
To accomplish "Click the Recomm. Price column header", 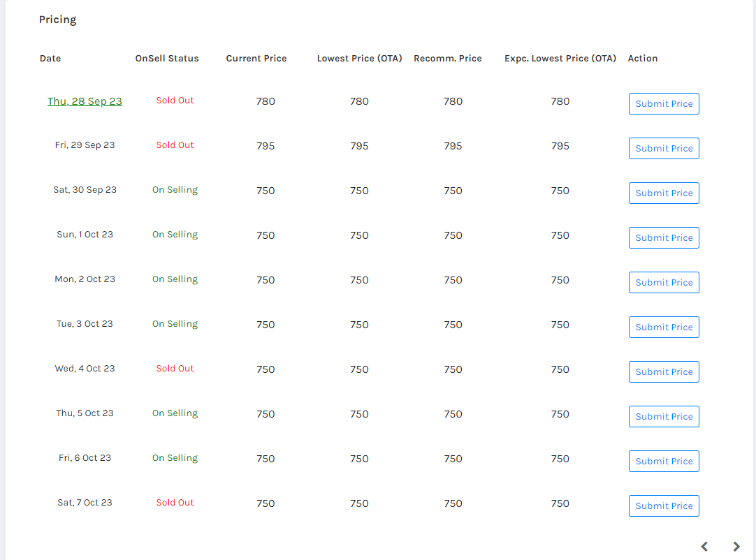I will click(448, 59).
